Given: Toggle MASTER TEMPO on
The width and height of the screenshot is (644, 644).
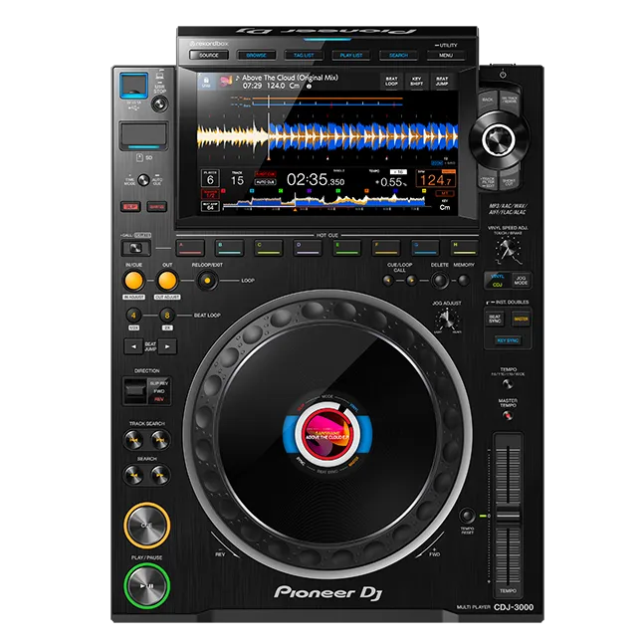Looking at the screenshot, I should (x=508, y=416).
